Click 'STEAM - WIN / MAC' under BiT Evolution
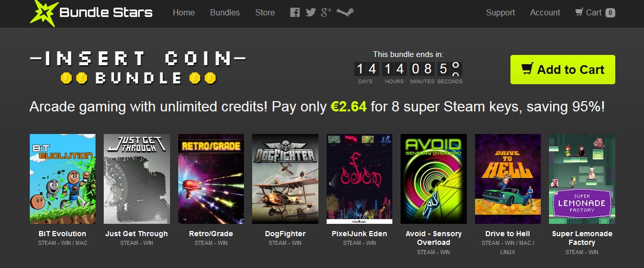644x268 pixels. click(x=63, y=243)
